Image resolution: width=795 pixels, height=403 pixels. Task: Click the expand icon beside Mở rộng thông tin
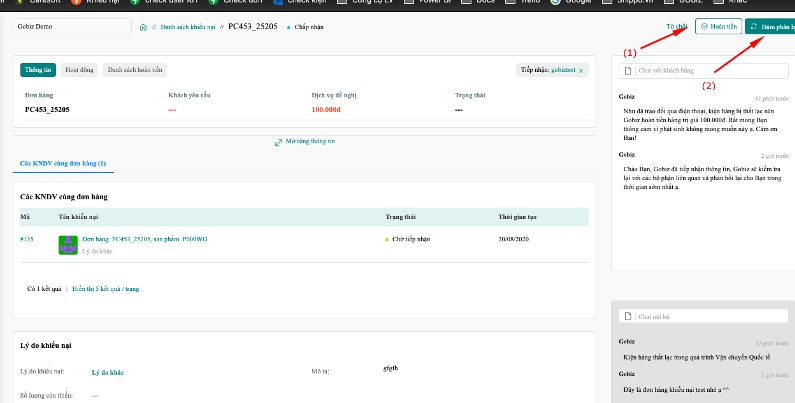(279, 142)
